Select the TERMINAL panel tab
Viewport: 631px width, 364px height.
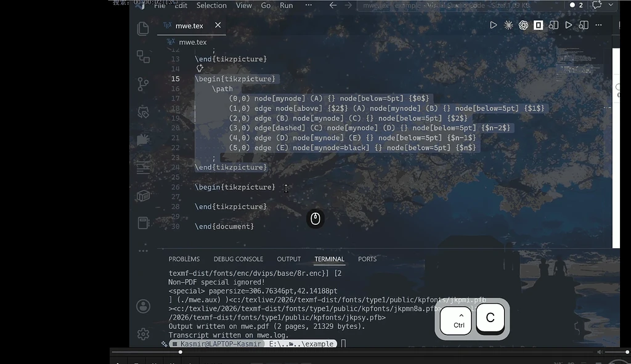coord(329,259)
